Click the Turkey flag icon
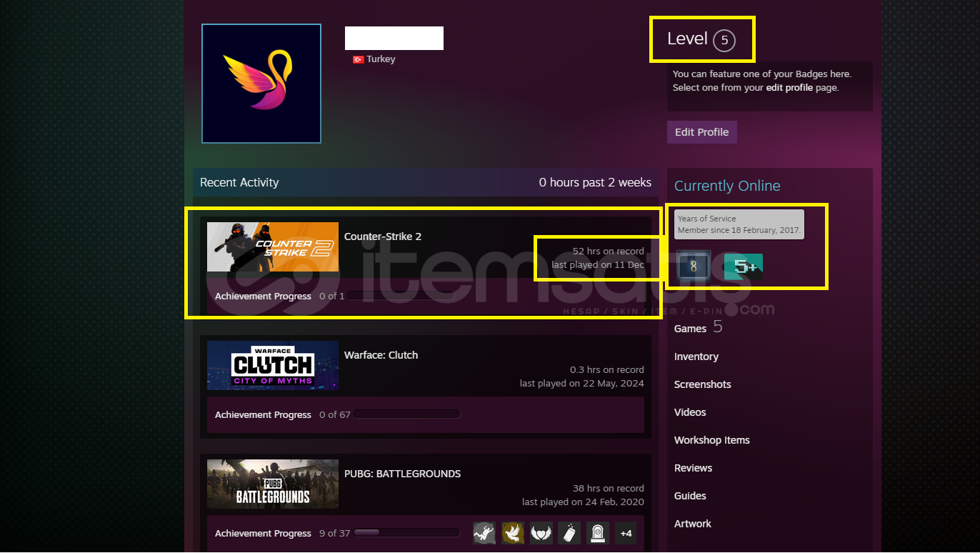This screenshot has width=980, height=553. [359, 59]
